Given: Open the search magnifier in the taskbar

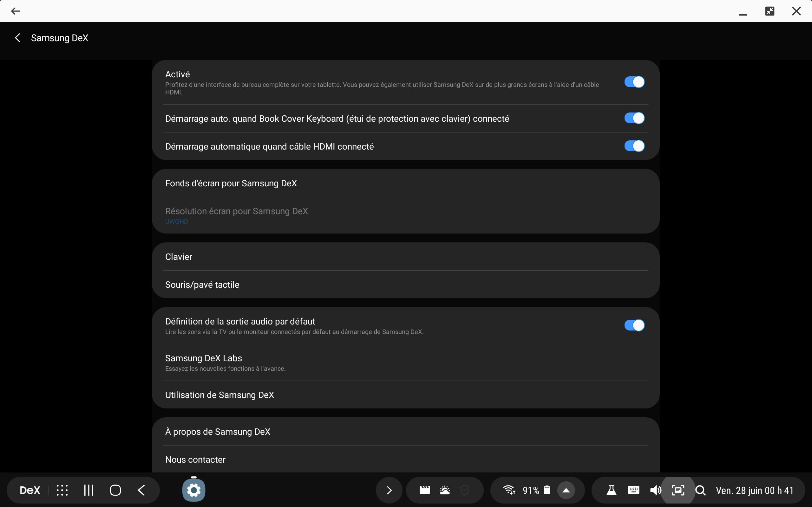Looking at the screenshot, I should coord(701,490).
